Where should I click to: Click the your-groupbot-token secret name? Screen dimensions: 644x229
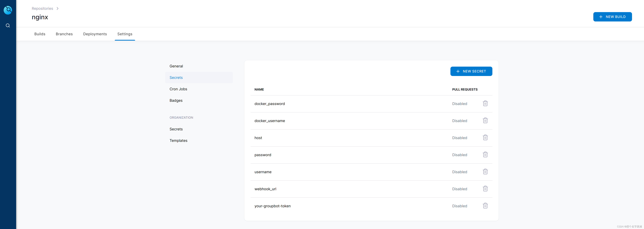(273, 206)
